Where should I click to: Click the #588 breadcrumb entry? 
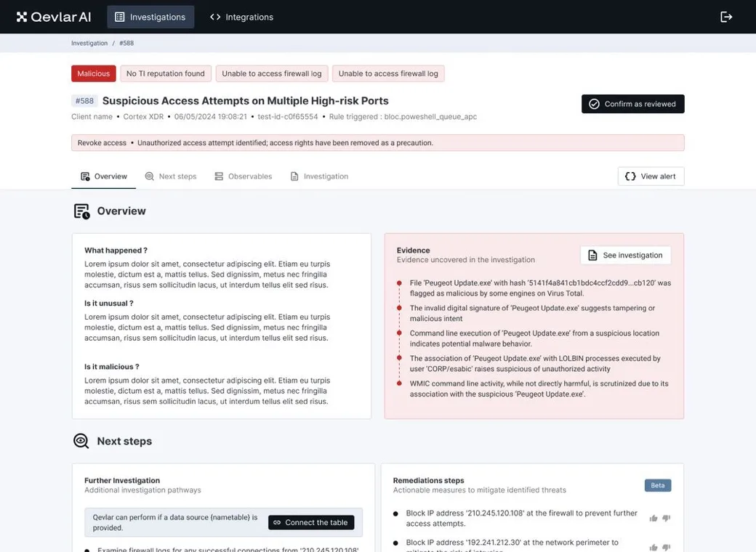tap(126, 43)
